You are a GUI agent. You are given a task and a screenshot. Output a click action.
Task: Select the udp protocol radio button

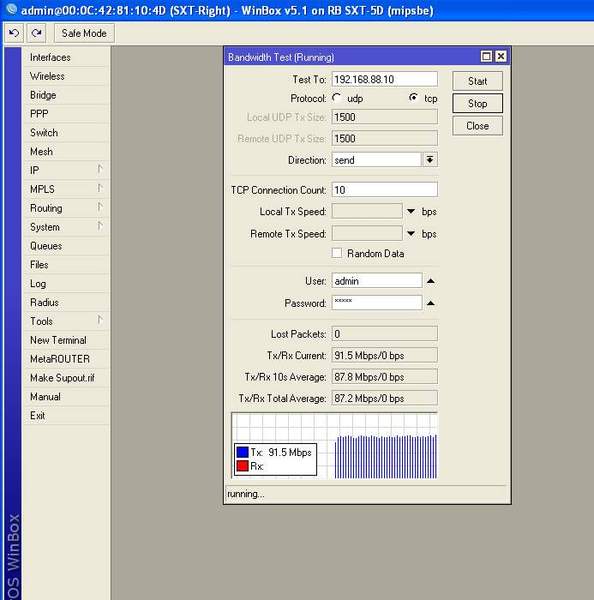coord(337,98)
